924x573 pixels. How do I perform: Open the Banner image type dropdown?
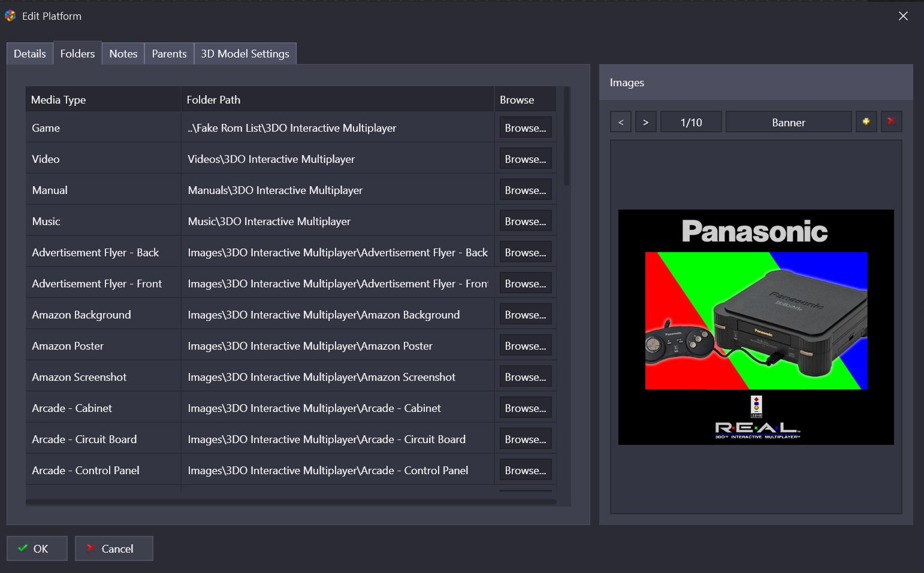(x=789, y=122)
